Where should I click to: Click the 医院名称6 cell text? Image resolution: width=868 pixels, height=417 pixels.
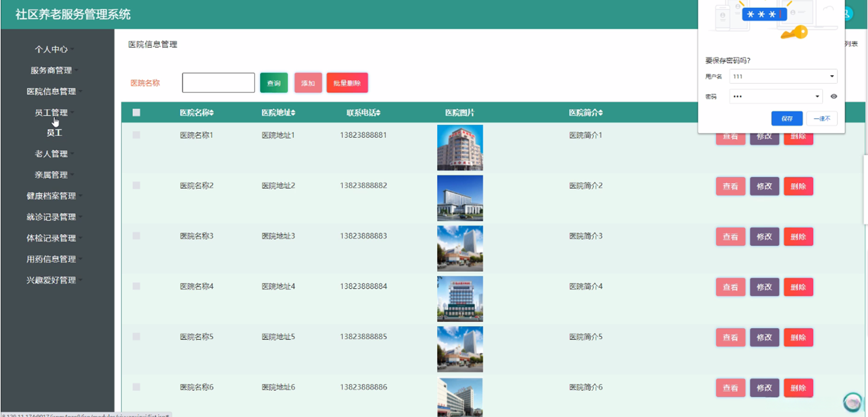pos(196,387)
